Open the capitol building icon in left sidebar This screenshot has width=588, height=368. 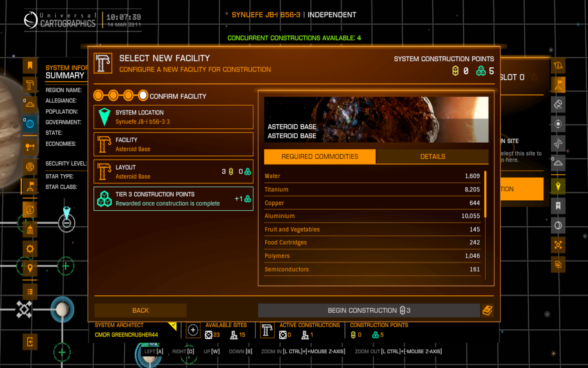pyautogui.click(x=30, y=229)
